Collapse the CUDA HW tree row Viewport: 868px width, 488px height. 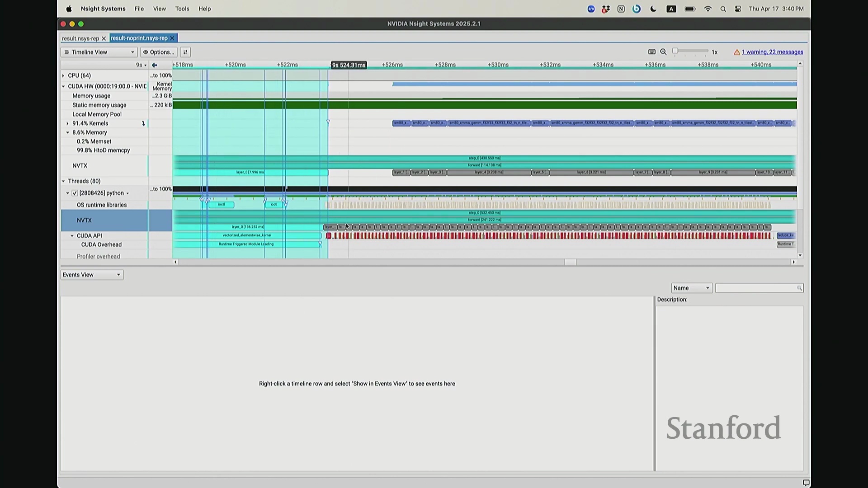[x=63, y=86]
